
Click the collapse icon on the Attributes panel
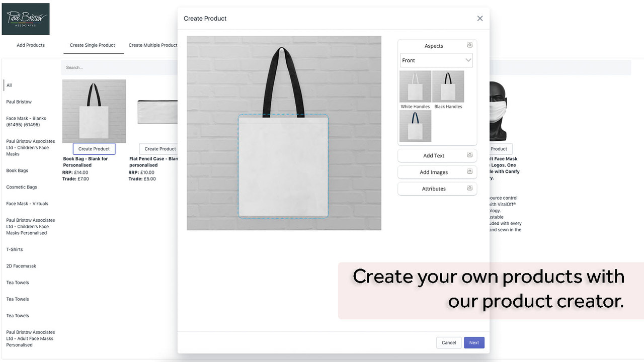click(469, 189)
